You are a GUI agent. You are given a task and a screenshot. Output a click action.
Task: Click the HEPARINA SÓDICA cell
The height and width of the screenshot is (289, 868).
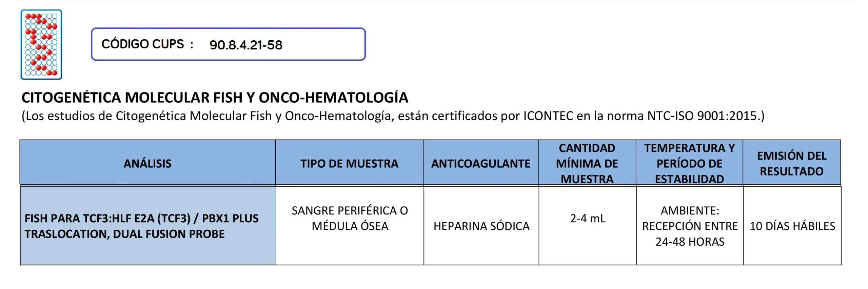481,226
